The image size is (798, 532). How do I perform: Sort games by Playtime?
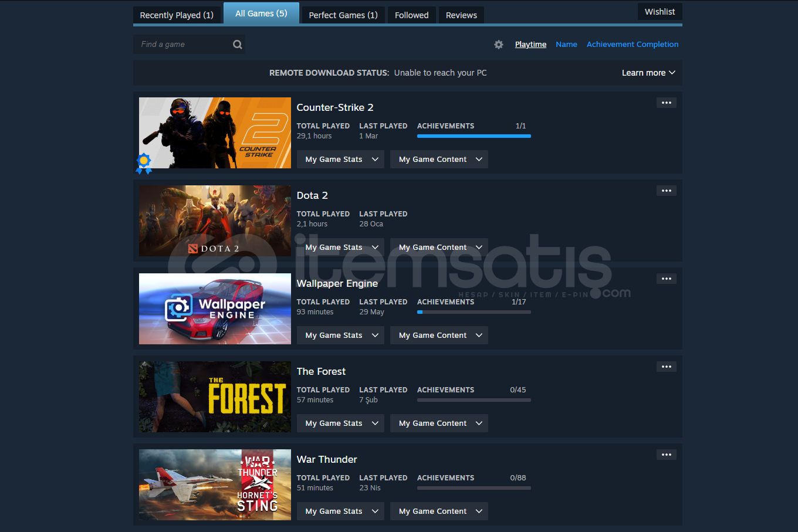530,45
